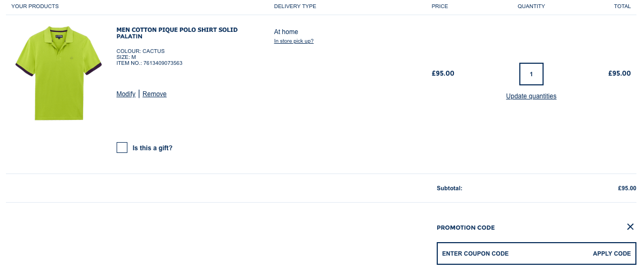Apply the coupon with Apply Code button
The width and height of the screenshot is (644, 274).
point(612,253)
